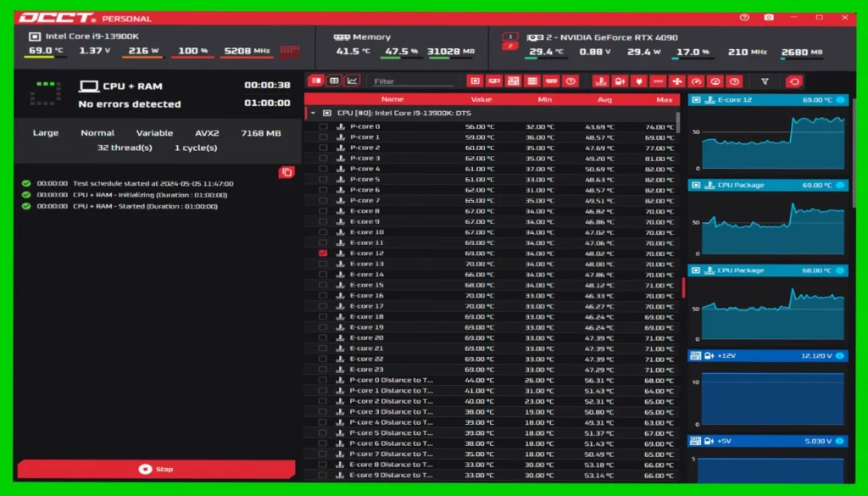Check the E-core 15 row checkbox
Image resolution: width=868 pixels, height=496 pixels.
tap(323, 285)
